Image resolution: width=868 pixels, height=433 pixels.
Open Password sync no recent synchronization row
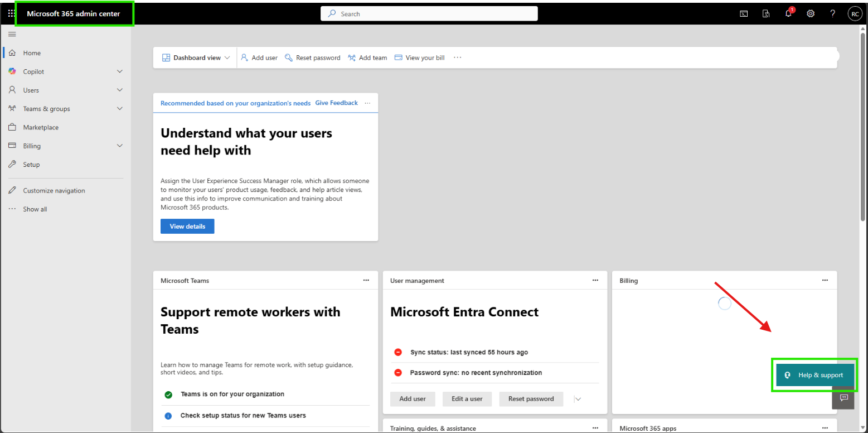pyautogui.click(x=495, y=373)
